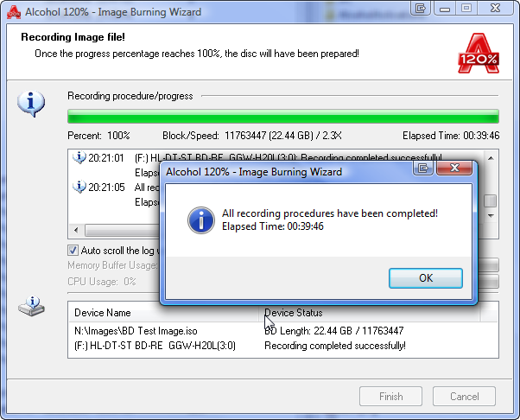This screenshot has width=520, height=420.
Task: Click the drive device info icon
Action: click(31, 306)
